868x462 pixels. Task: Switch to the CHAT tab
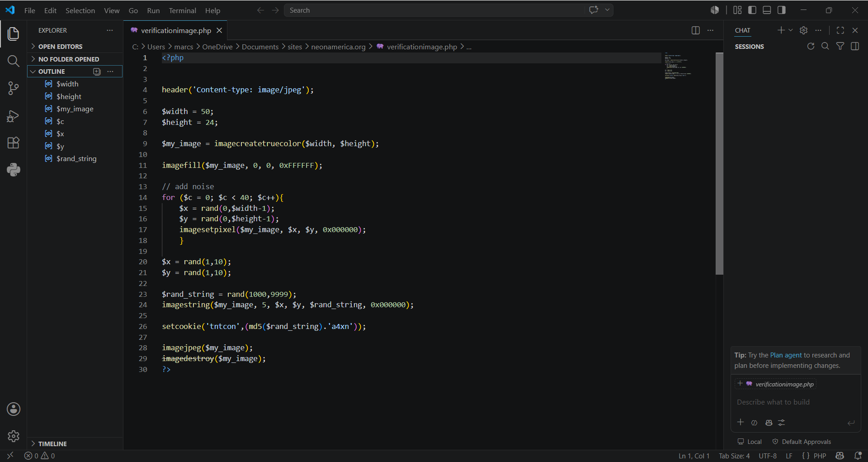pyautogui.click(x=742, y=30)
